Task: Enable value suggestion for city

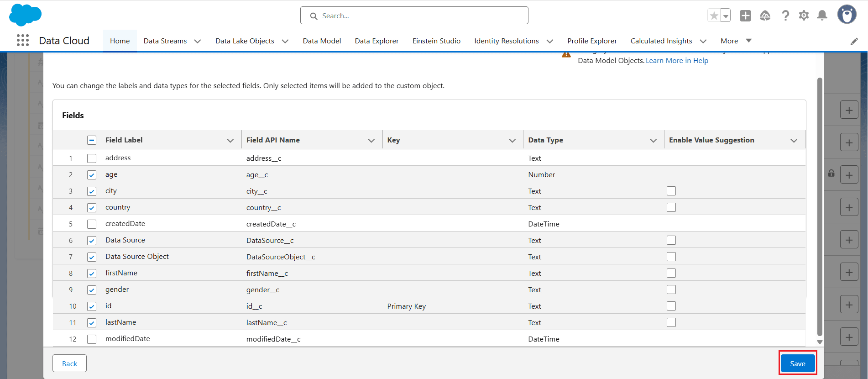Action: [671, 191]
